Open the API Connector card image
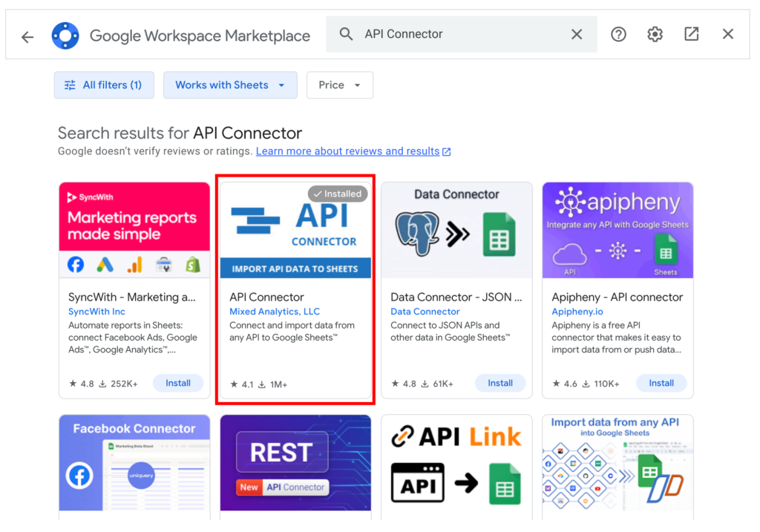This screenshot has height=532, width=760. click(295, 230)
